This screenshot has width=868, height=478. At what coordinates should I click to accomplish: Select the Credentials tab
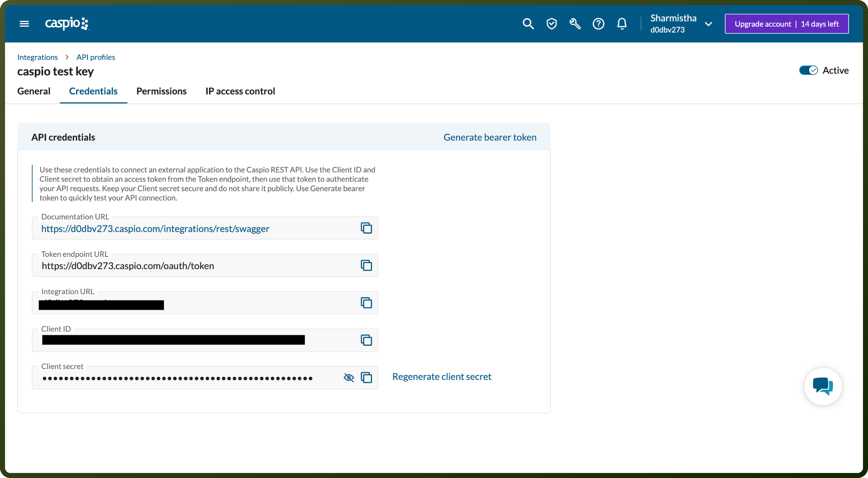coord(93,91)
